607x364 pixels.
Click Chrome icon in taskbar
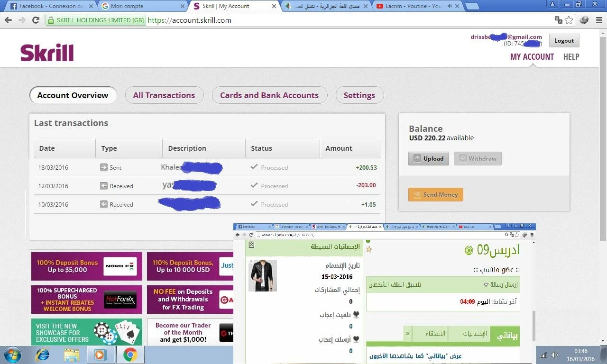coord(130,355)
